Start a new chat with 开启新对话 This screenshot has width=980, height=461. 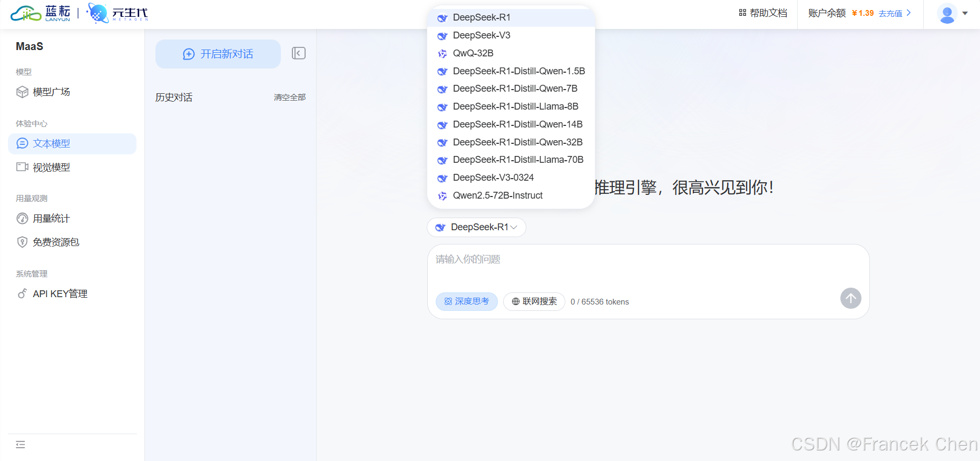pos(218,54)
